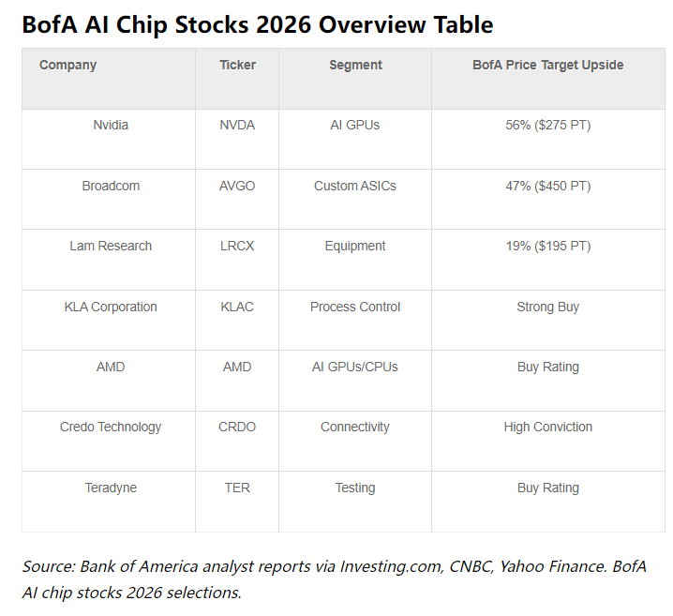Click the NVDA ticker cell
This screenshot has height=616, width=673.
click(x=237, y=125)
